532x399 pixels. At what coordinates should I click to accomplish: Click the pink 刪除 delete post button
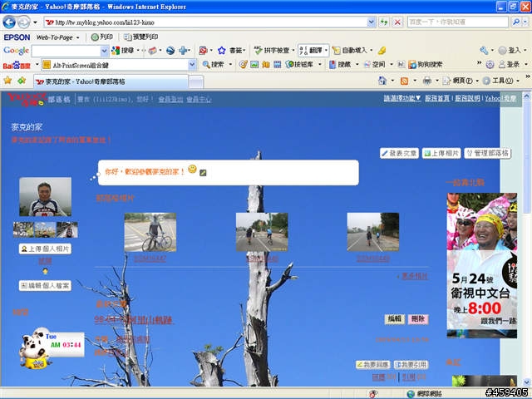[x=418, y=319]
